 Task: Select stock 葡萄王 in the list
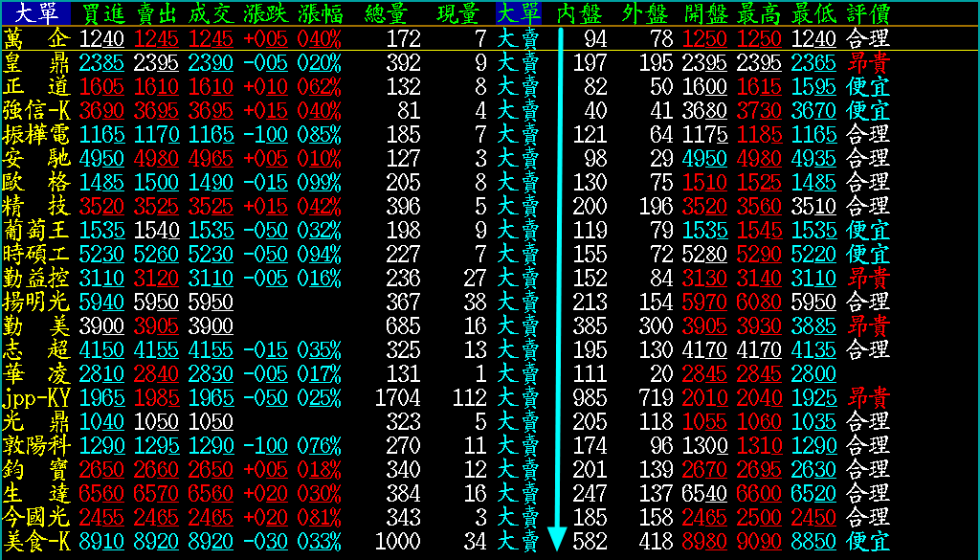click(35, 230)
